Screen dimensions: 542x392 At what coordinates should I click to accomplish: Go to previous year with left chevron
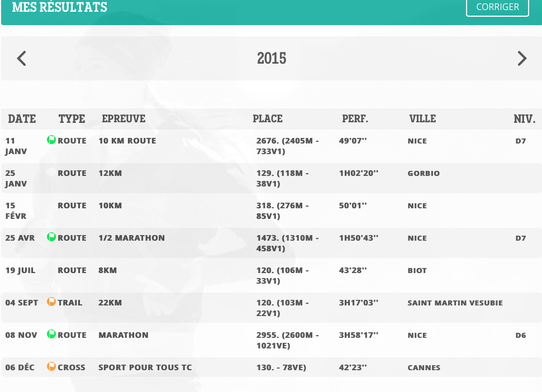pyautogui.click(x=22, y=58)
